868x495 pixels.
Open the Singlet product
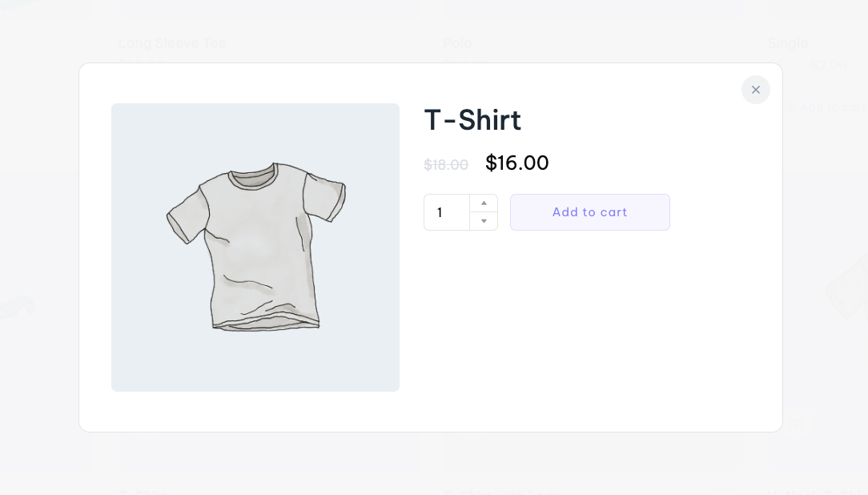(787, 43)
